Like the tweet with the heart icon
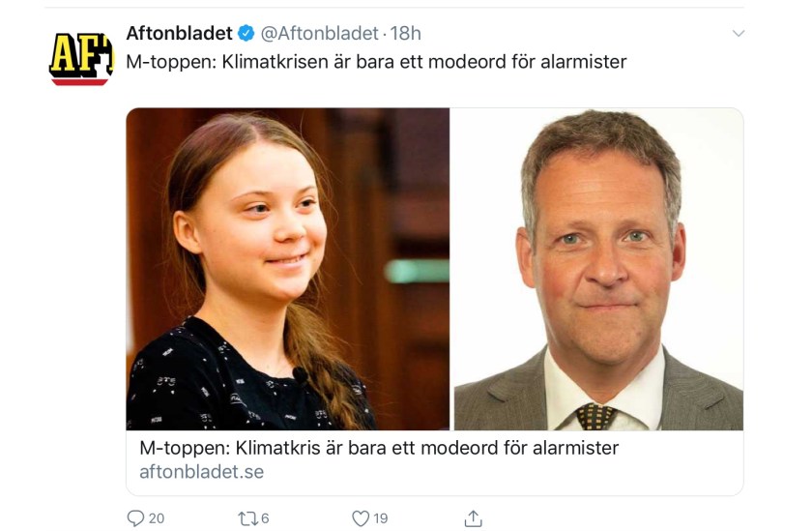This screenshot has height=531, width=812. 361,518
